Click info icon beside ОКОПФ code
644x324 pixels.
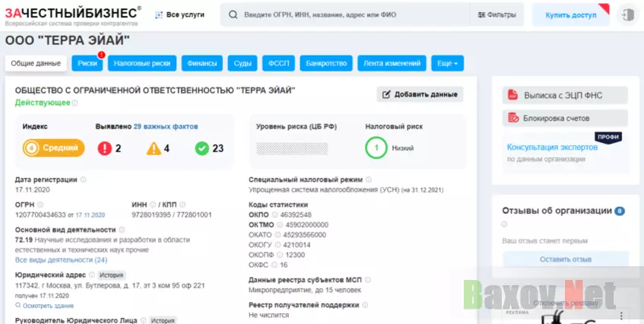tap(280, 255)
